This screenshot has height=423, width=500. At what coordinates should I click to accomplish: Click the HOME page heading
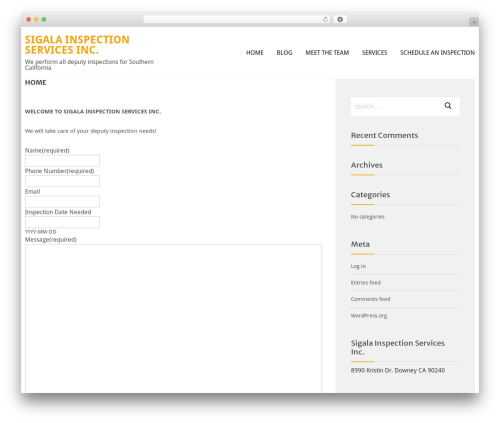(36, 82)
